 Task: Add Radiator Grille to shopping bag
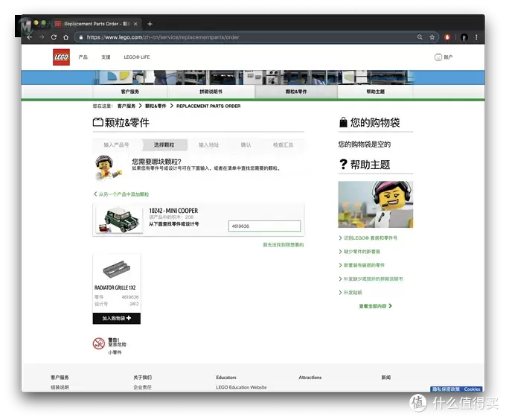point(117,318)
